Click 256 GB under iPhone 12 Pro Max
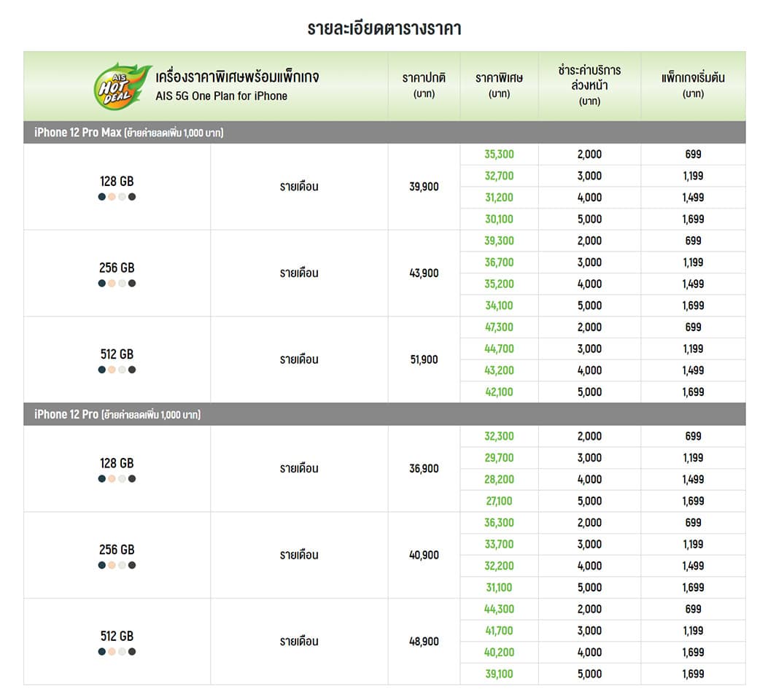 (x=117, y=268)
